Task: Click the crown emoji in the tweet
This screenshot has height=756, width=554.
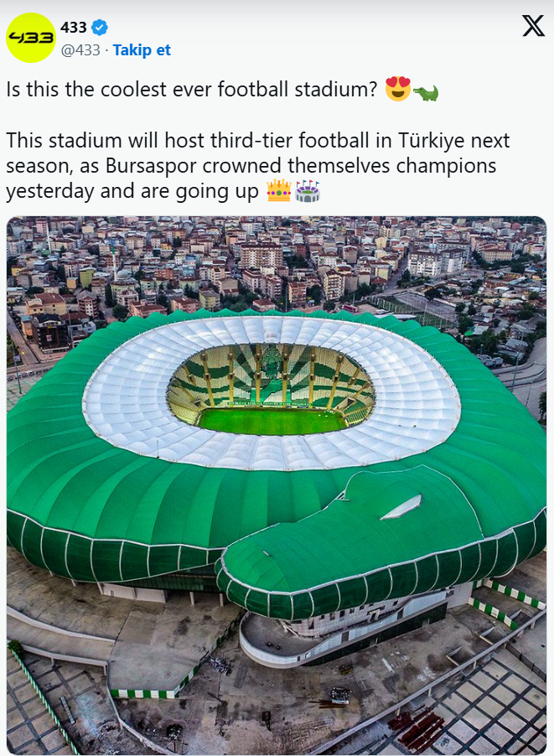Action: click(x=279, y=190)
